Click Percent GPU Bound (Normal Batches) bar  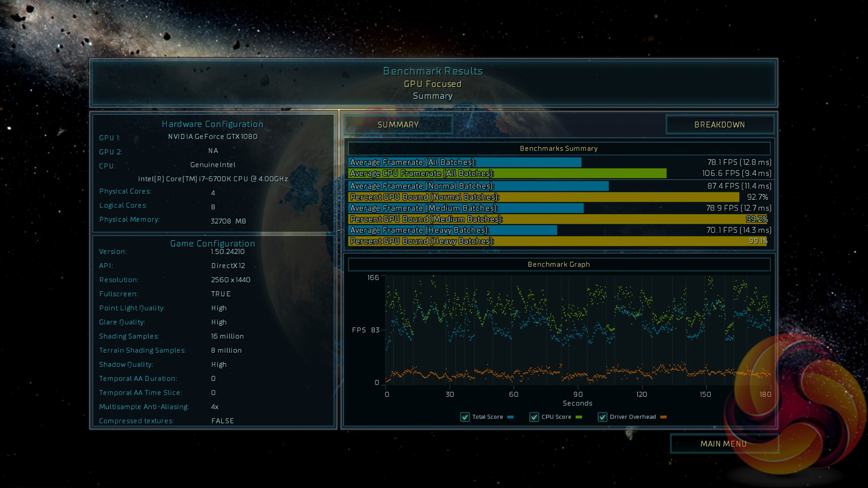543,197
